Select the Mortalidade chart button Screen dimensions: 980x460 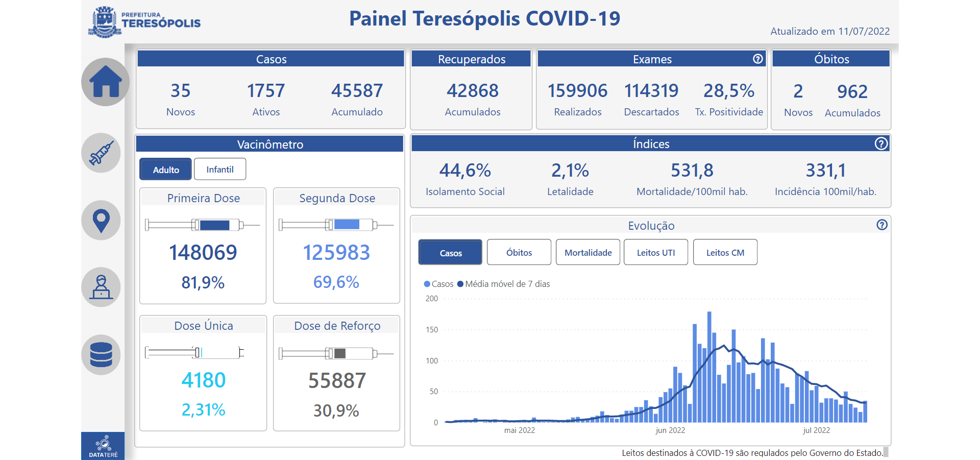pyautogui.click(x=588, y=253)
